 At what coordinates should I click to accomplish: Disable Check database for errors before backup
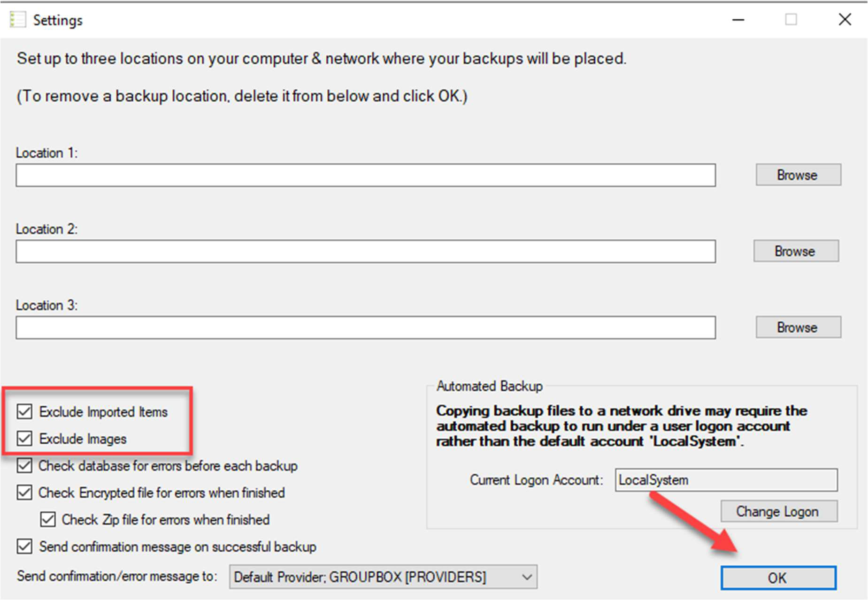[24, 466]
